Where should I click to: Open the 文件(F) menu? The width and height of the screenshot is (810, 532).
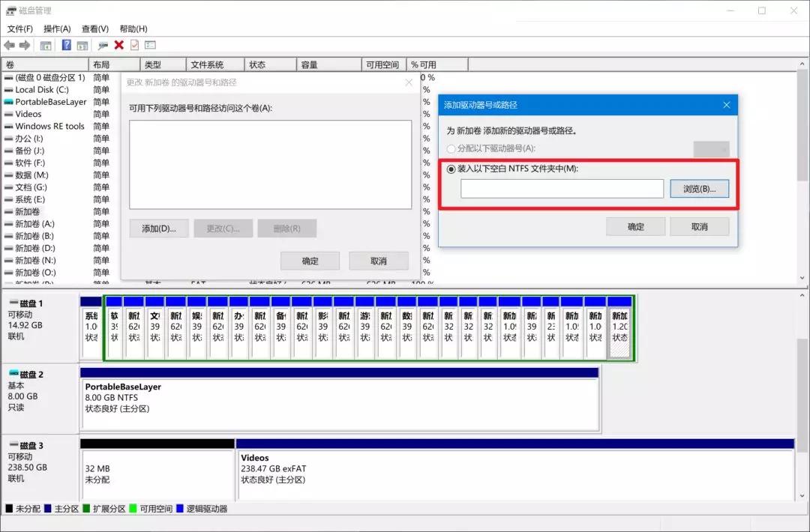pyautogui.click(x=20, y=28)
